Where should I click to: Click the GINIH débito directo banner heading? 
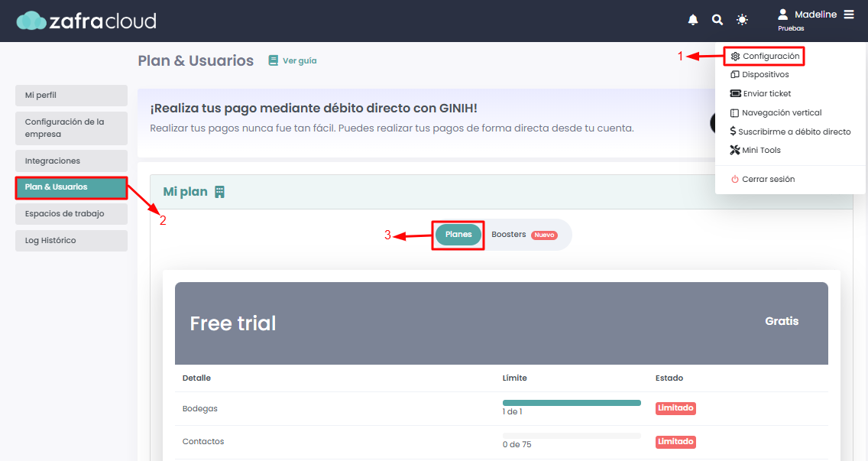tap(314, 108)
